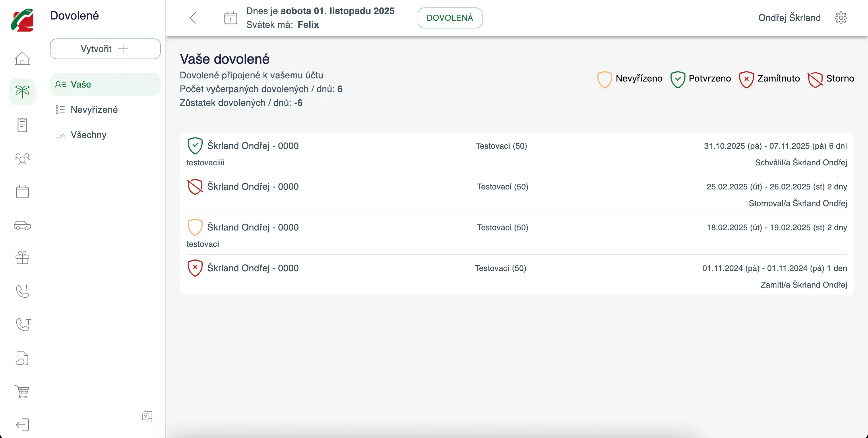Open the shopping cart sidebar icon

pos(22,392)
